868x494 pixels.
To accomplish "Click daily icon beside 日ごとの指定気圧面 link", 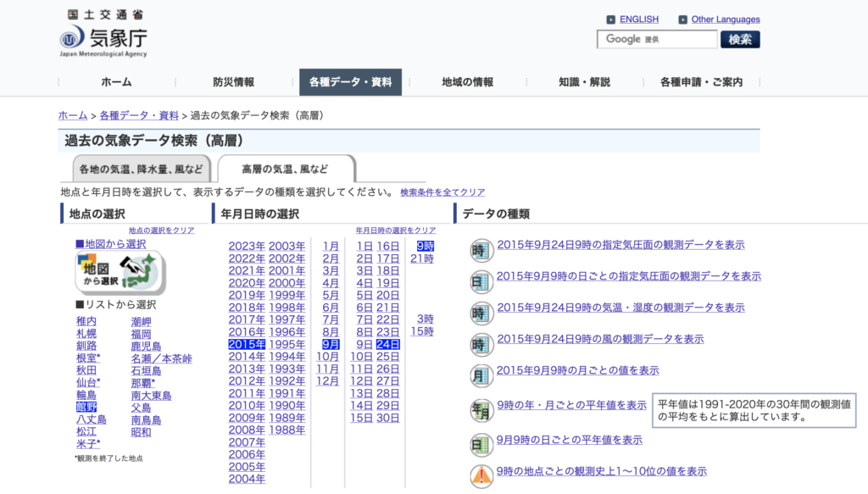I will 481,282.
